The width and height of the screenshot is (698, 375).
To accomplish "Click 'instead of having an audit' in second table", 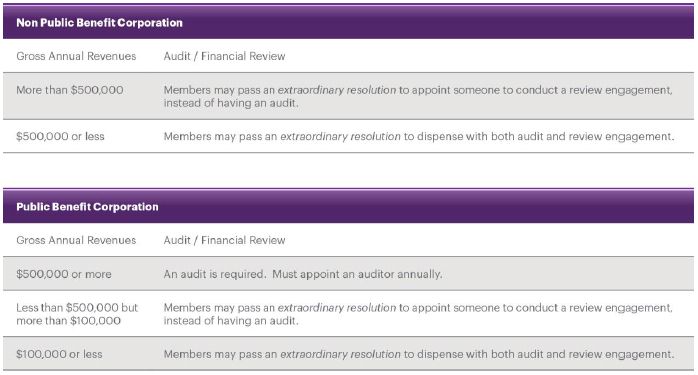I will tap(231, 321).
